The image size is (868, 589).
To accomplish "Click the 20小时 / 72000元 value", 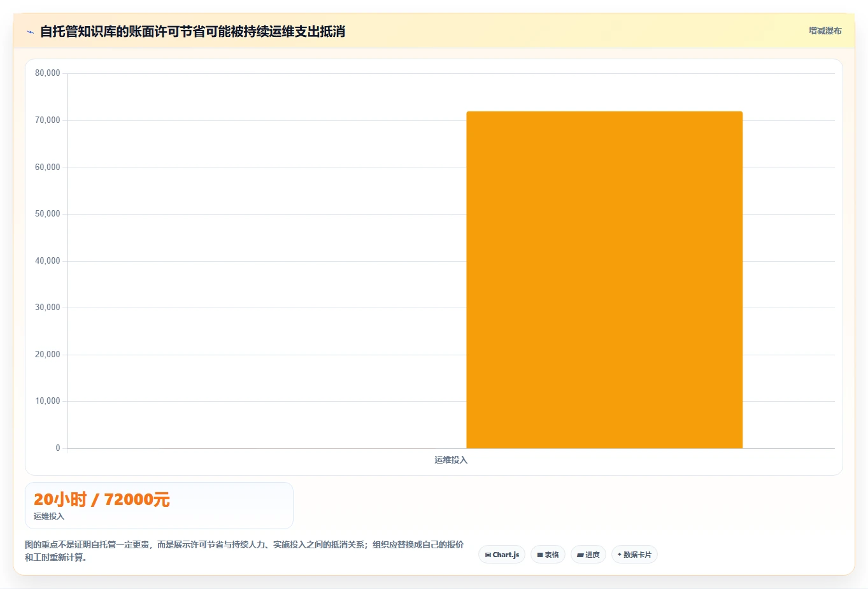I will click(102, 499).
